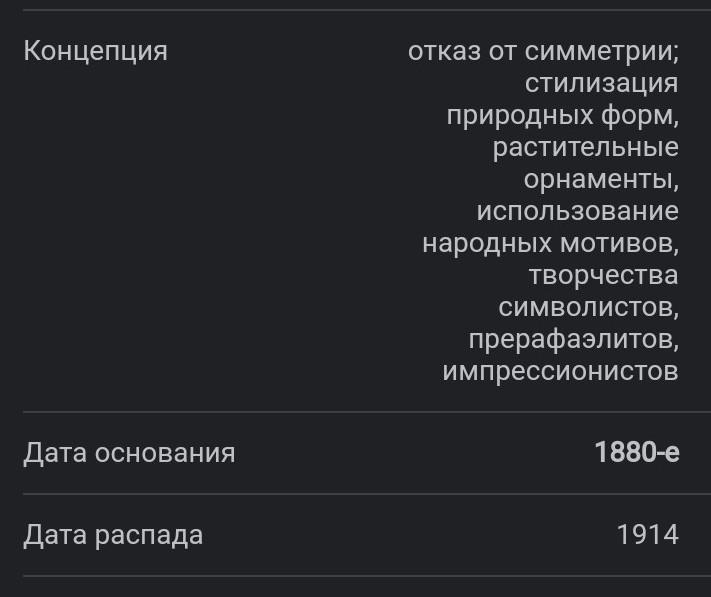
Task: Open the импрессионистов text
Action: tap(560, 371)
